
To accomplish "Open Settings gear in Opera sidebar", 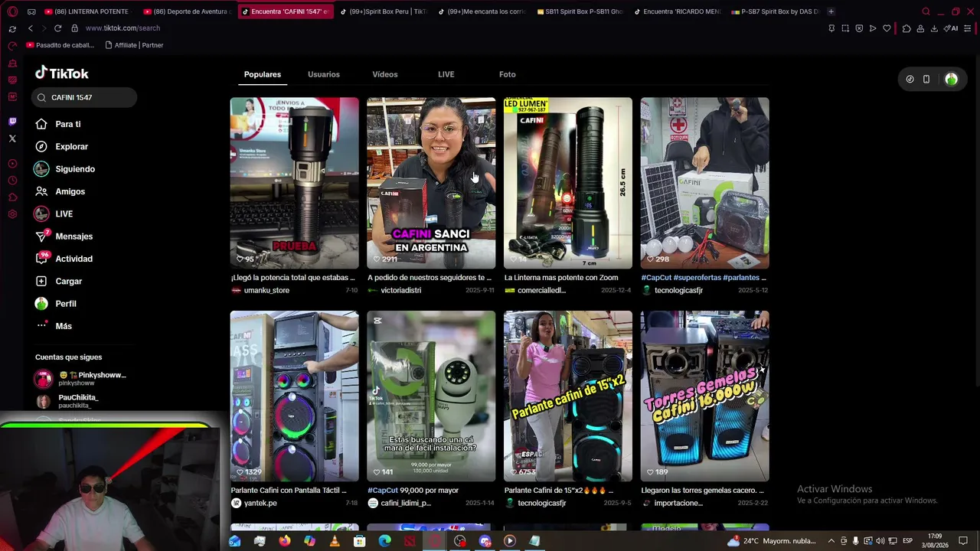I will 12,214.
